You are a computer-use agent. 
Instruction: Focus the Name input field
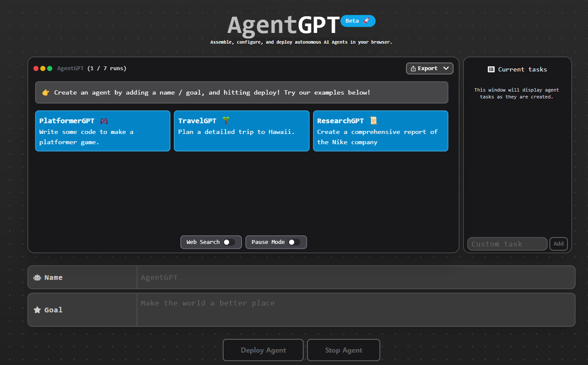click(x=355, y=277)
